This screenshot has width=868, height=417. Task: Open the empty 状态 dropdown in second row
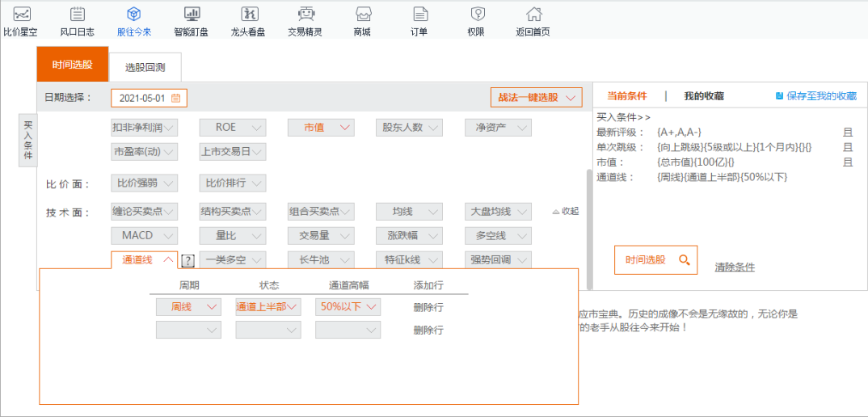coord(268,330)
